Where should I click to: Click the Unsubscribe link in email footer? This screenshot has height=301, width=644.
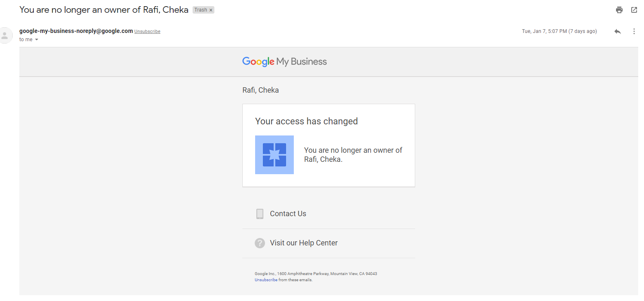pyautogui.click(x=266, y=280)
